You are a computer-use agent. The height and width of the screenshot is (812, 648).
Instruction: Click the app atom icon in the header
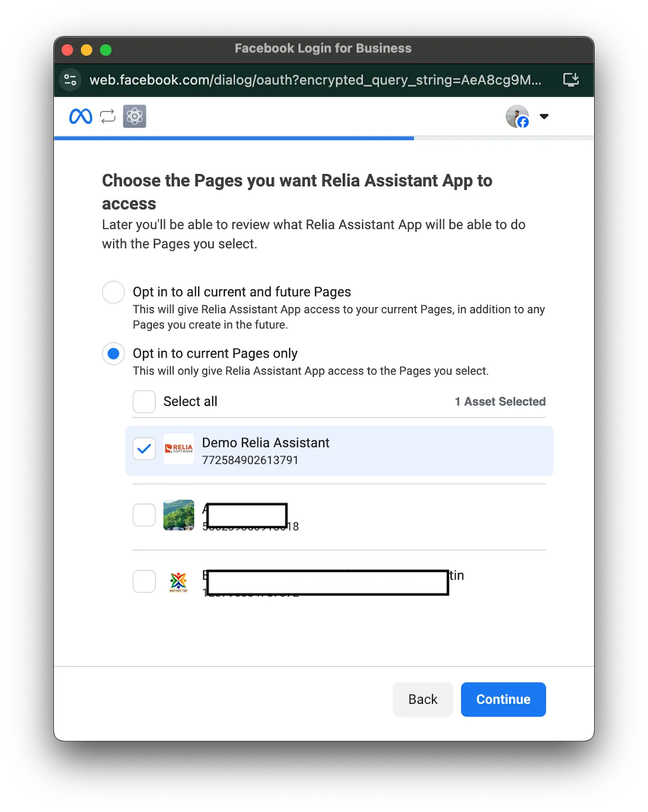134,116
